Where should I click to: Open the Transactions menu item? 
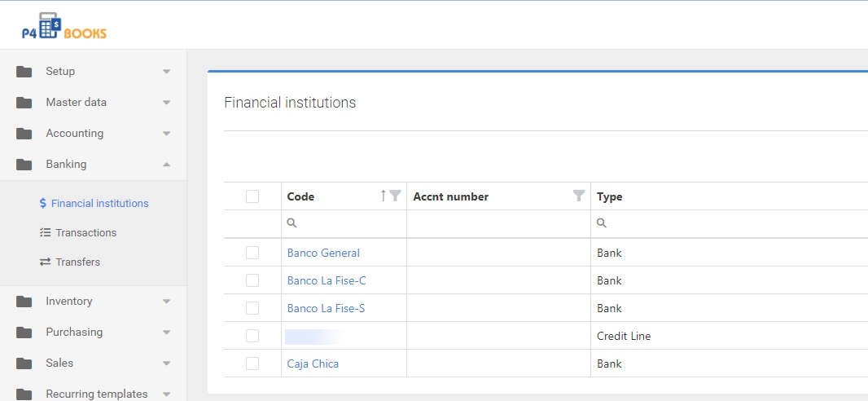[85, 233]
